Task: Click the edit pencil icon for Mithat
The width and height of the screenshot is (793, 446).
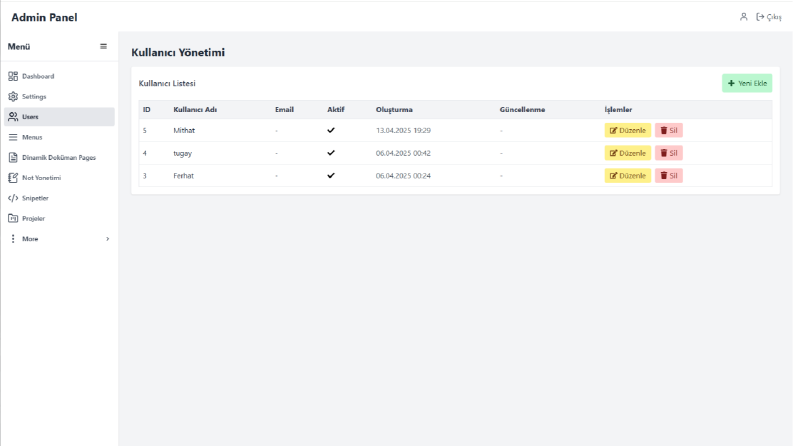Action: 613,130
